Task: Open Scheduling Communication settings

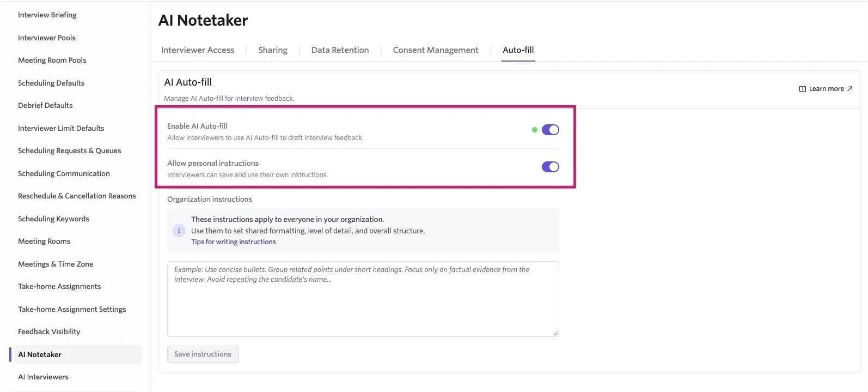Action: tap(64, 173)
